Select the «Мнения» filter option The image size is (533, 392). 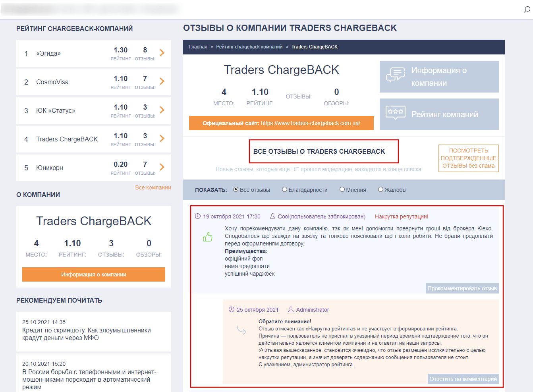(x=342, y=189)
